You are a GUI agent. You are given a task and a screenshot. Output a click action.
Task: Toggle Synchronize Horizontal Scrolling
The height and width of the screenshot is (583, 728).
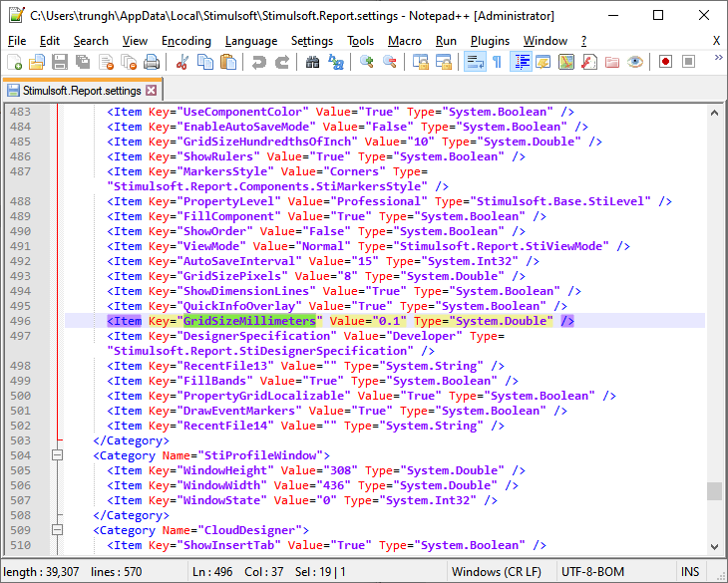tap(444, 62)
